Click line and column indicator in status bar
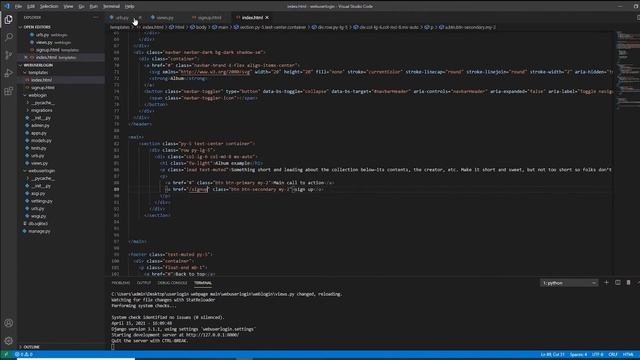640x360 pixels. click(552, 354)
